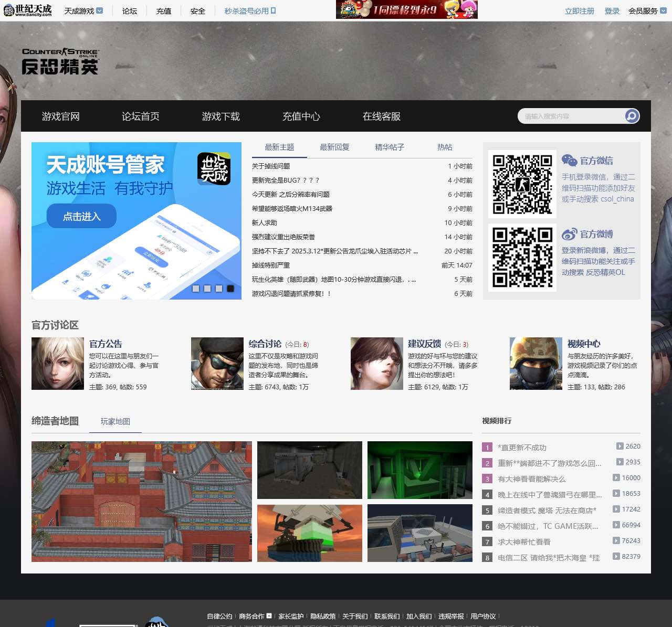Screen dimensions: 672x627
Task: Click the 点击进入 banner button
Action: click(x=81, y=216)
